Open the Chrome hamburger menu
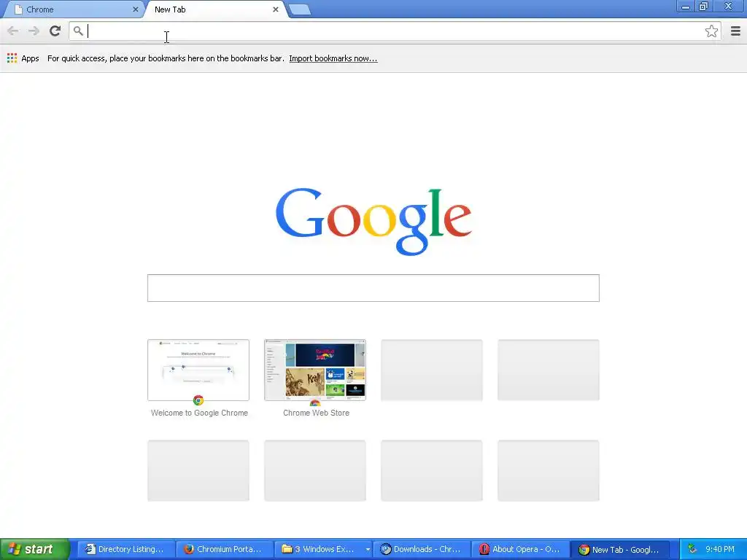 pyautogui.click(x=735, y=31)
